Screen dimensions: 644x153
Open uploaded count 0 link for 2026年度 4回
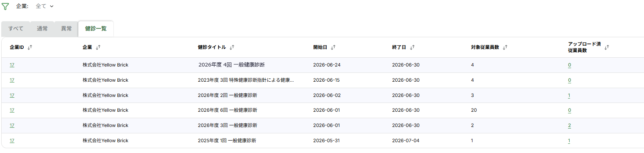point(570,65)
